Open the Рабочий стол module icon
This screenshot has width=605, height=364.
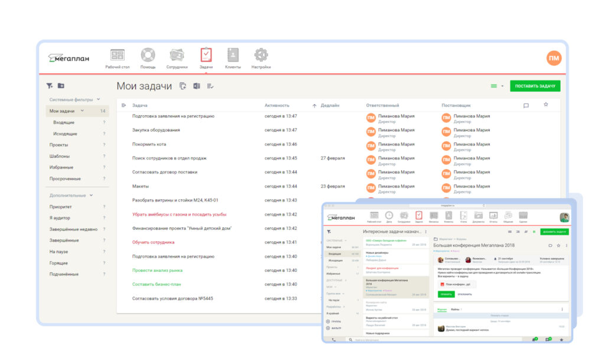click(x=117, y=53)
